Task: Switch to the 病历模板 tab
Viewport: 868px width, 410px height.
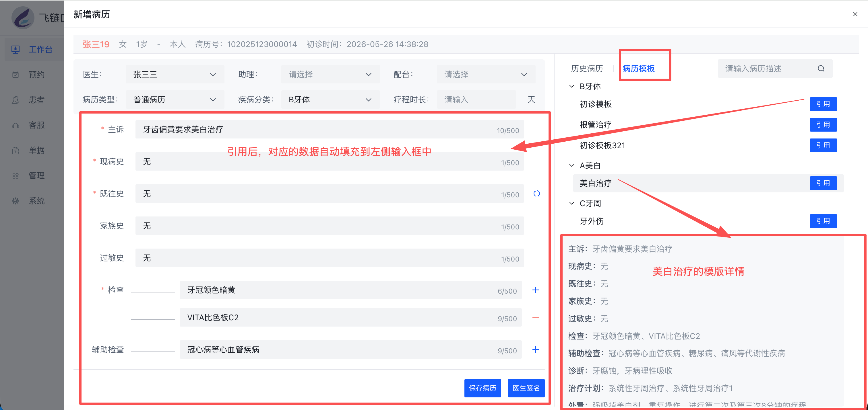Action: (x=639, y=69)
